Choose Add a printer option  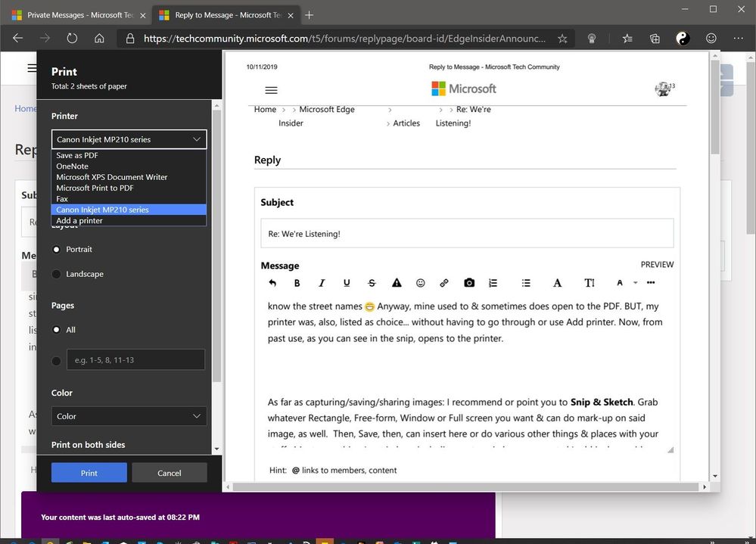(x=129, y=221)
